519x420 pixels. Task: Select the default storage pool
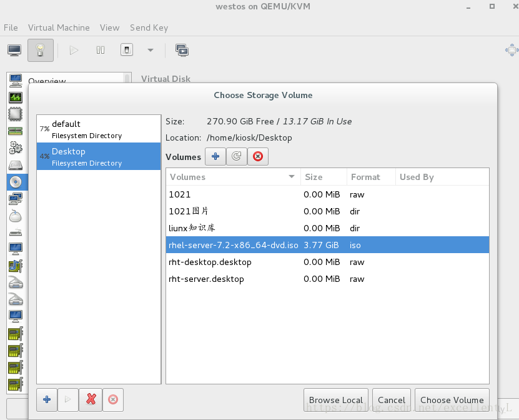tap(99, 129)
